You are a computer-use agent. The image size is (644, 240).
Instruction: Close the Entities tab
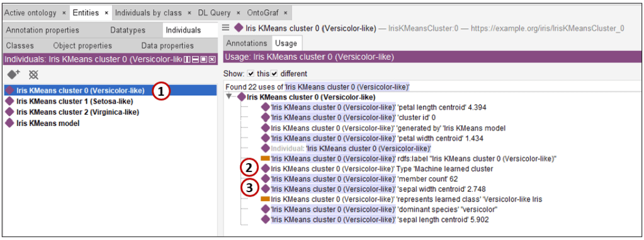[x=106, y=13]
